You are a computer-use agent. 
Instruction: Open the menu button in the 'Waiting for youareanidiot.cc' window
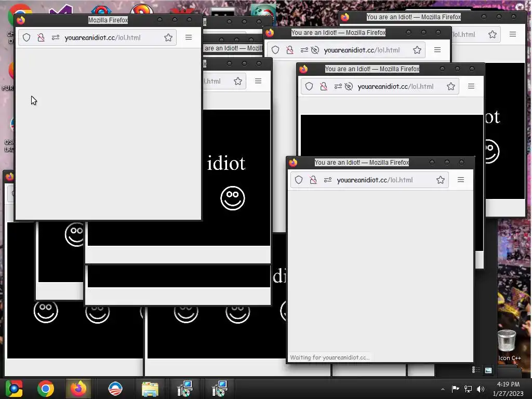[x=461, y=180]
